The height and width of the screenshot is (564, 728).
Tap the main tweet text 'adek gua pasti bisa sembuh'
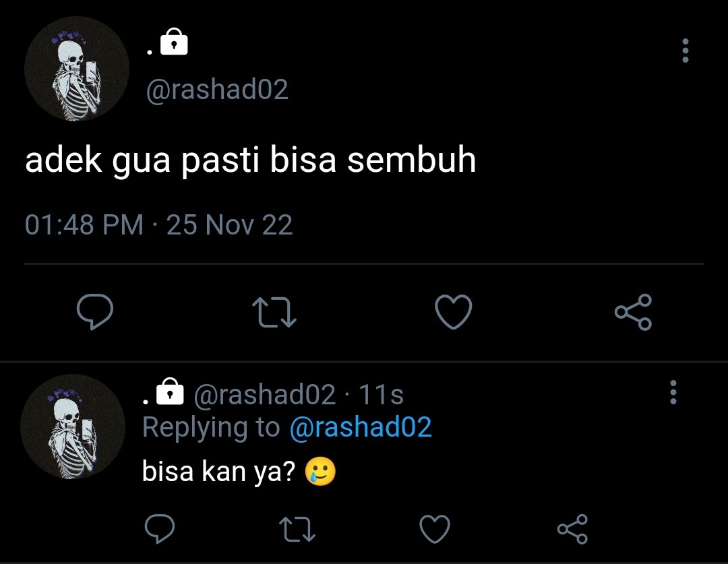coord(251,160)
